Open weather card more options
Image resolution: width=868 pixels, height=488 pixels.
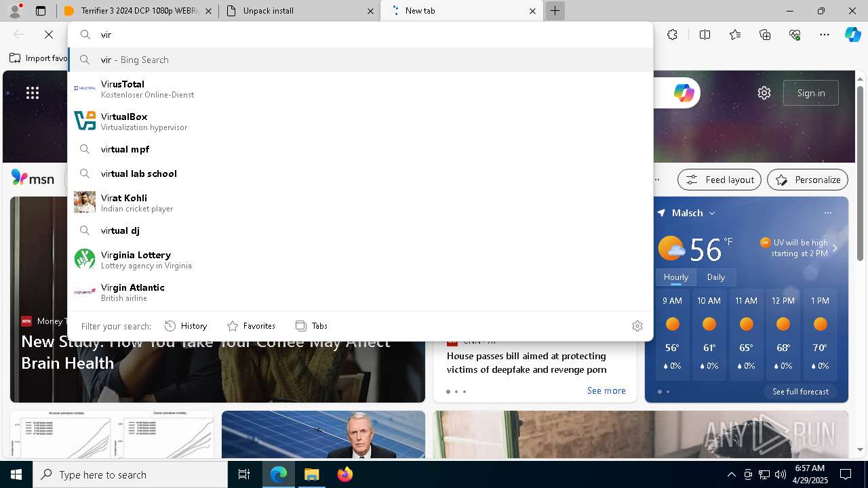(x=828, y=213)
